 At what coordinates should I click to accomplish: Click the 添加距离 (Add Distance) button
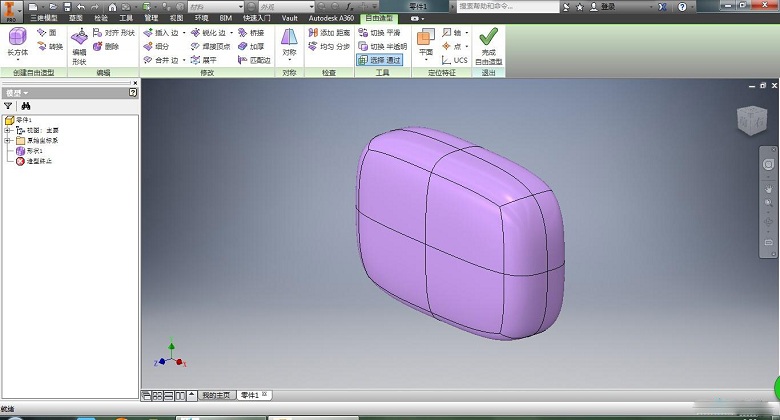[328, 32]
